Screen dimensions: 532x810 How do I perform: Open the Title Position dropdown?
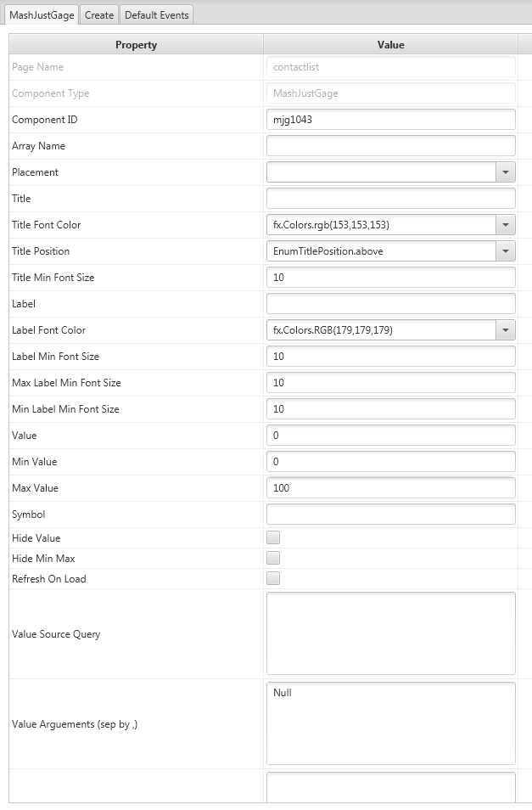pyautogui.click(x=506, y=251)
